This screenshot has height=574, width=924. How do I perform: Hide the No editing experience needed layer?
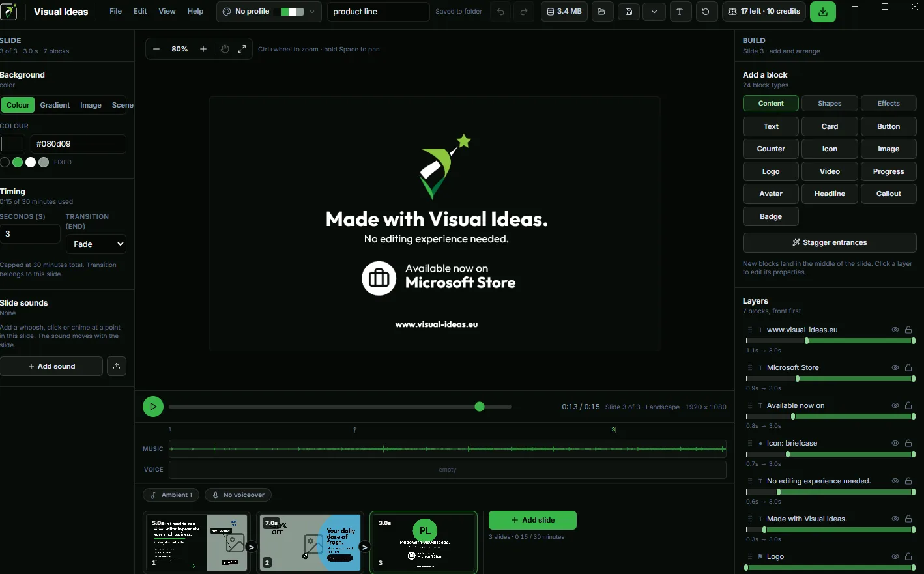coord(895,481)
